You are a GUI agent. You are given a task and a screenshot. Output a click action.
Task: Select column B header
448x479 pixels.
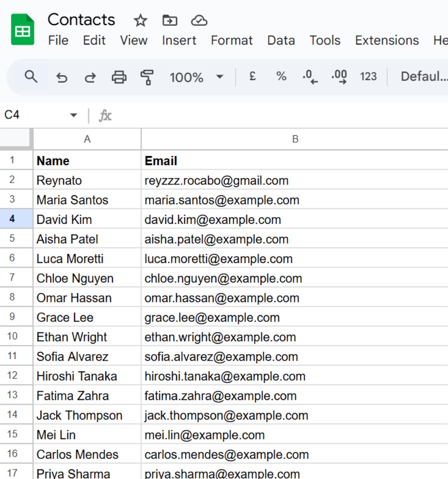tap(295, 139)
